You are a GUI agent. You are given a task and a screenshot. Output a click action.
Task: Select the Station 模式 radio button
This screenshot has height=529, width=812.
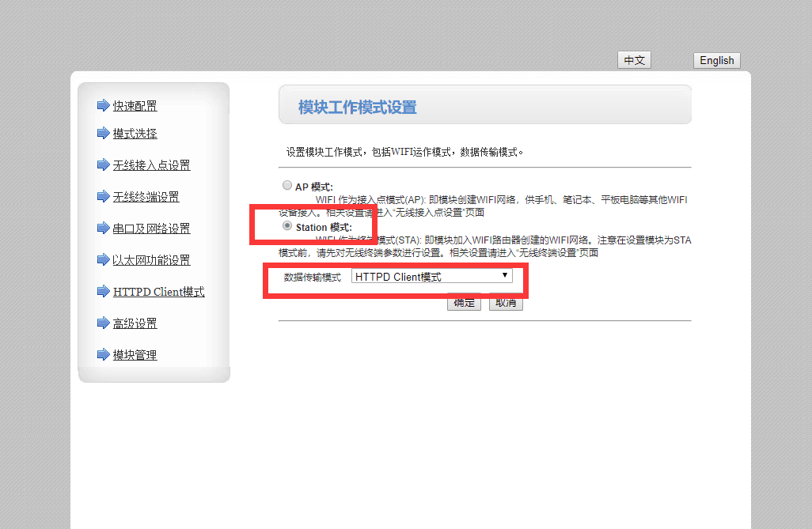287,226
